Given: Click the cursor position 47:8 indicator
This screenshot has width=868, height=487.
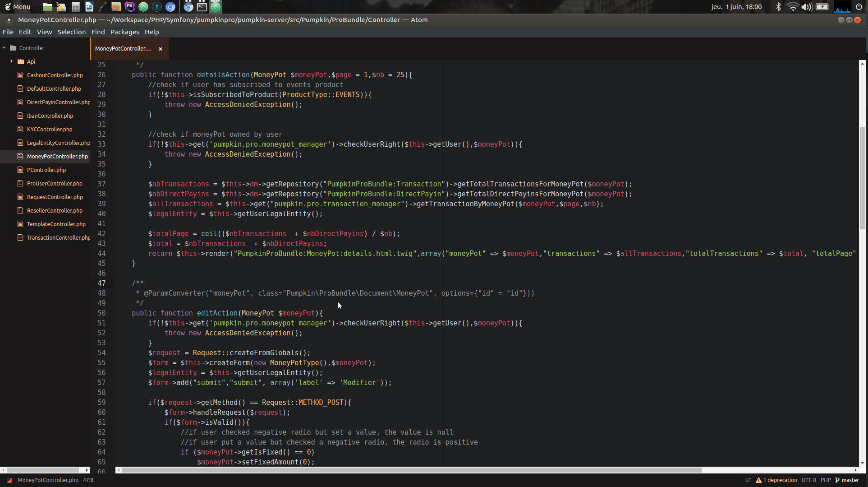Looking at the screenshot, I should point(88,480).
